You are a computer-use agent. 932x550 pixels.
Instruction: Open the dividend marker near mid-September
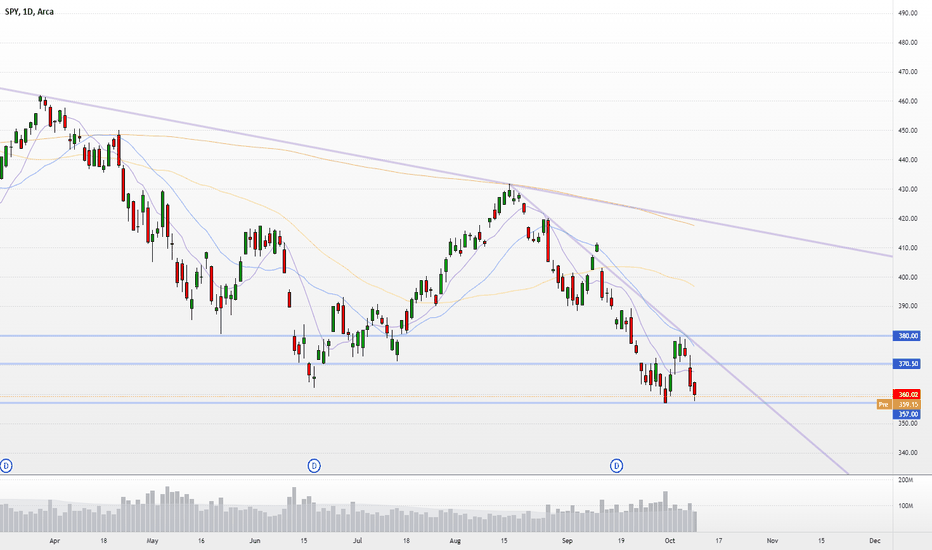pyautogui.click(x=616, y=466)
